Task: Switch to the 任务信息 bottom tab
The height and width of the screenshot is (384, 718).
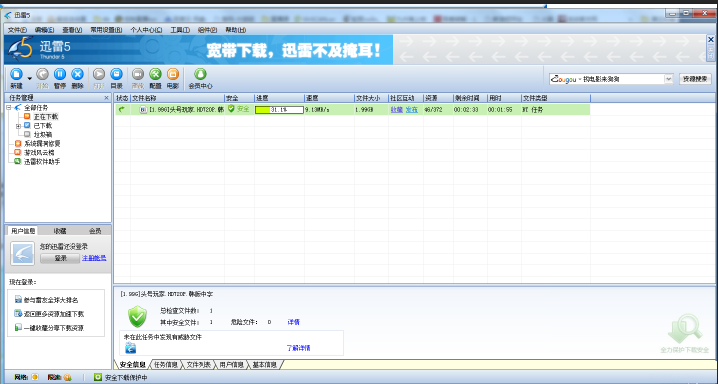Action: point(166,365)
